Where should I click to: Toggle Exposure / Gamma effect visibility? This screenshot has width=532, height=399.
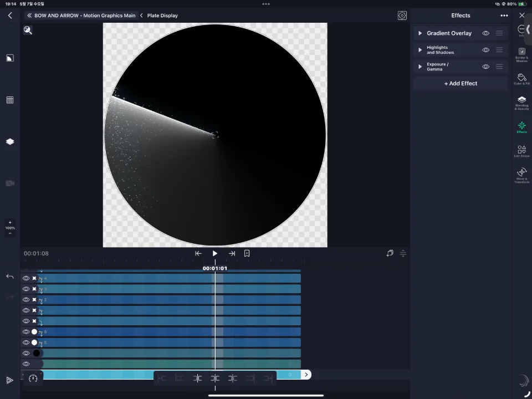click(486, 66)
